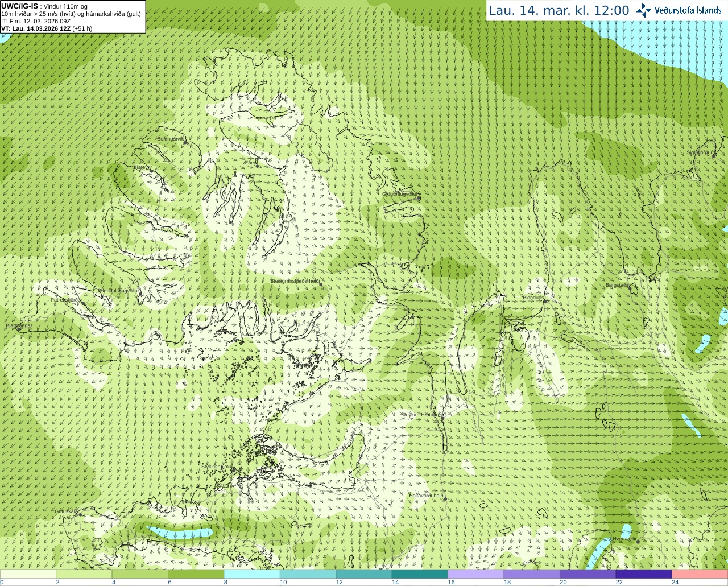728x586 pixels.
Task: Click the date header Lau. 14. mar. kl. 12:00
Action: click(559, 11)
